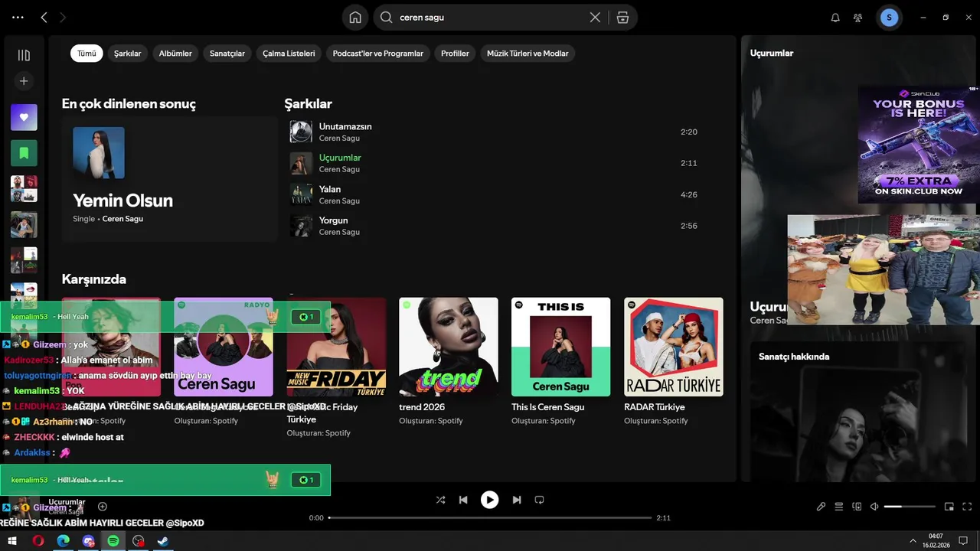Launch Opera from the taskbar

[x=38, y=541]
